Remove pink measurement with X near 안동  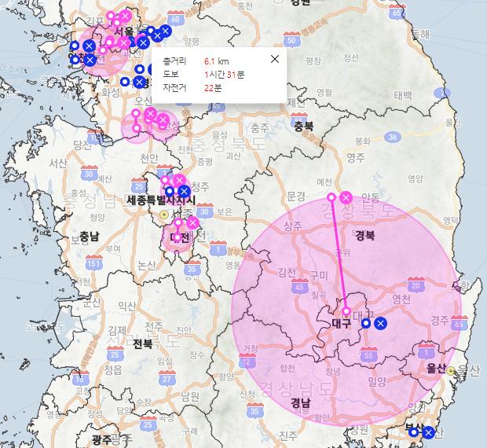[346, 197]
